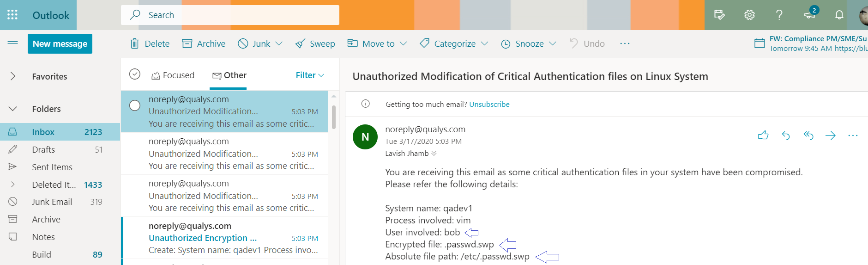Collapse the Folders section

click(13, 109)
